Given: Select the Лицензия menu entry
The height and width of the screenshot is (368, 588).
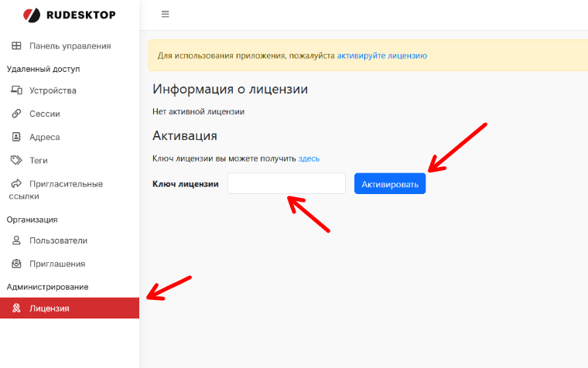Looking at the screenshot, I should (x=50, y=308).
